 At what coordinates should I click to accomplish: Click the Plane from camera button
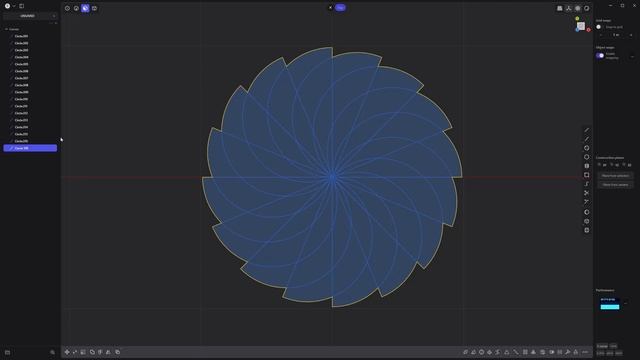pyautogui.click(x=616, y=185)
